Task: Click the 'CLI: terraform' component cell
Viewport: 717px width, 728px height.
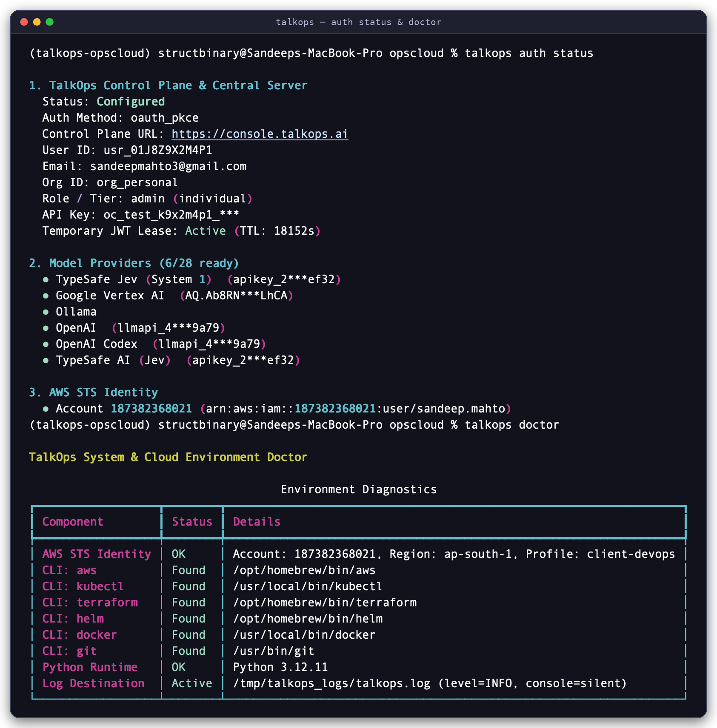Action: tap(90, 603)
